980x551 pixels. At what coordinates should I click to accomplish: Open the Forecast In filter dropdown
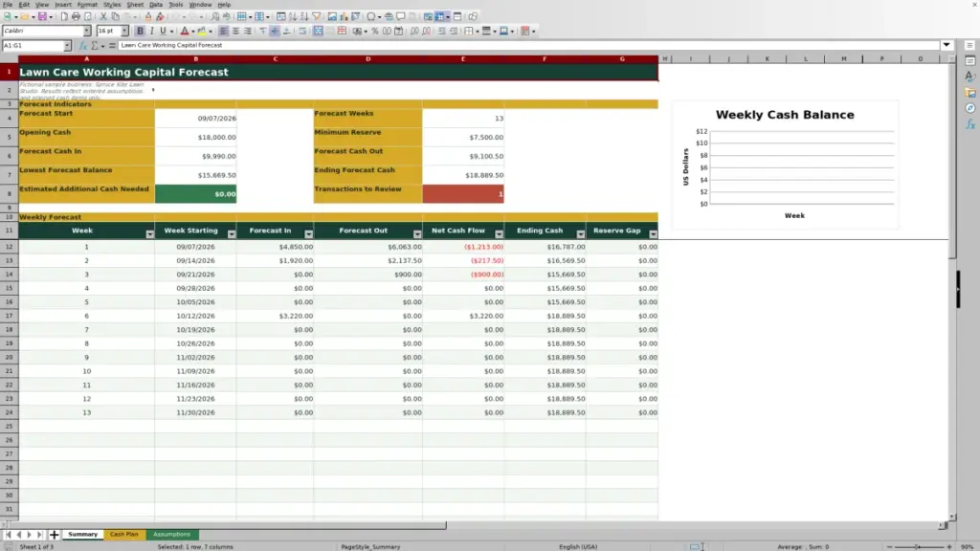coord(309,234)
